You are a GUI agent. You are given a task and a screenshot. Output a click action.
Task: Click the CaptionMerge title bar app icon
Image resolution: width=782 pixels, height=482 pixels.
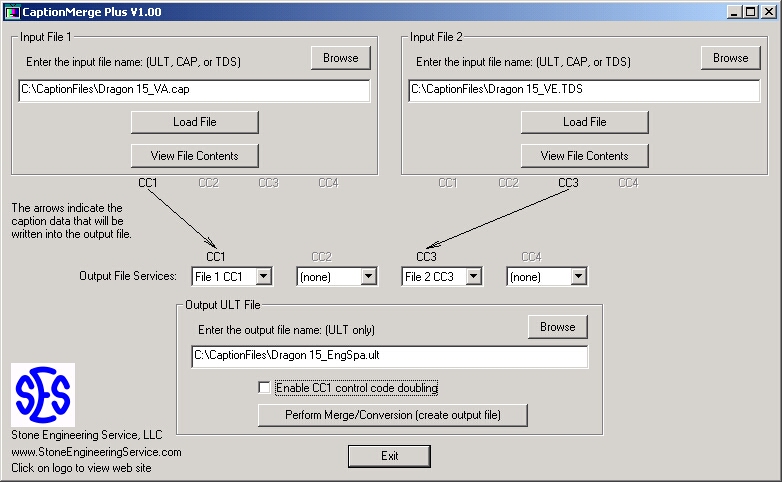pyautogui.click(x=11, y=11)
